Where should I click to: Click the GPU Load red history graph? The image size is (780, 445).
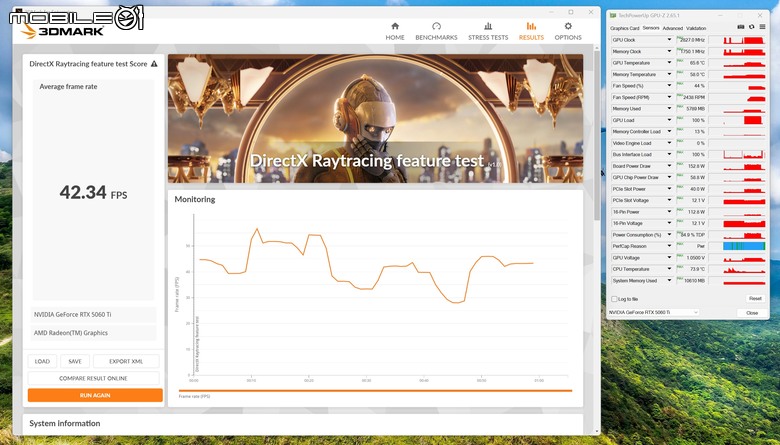744,120
